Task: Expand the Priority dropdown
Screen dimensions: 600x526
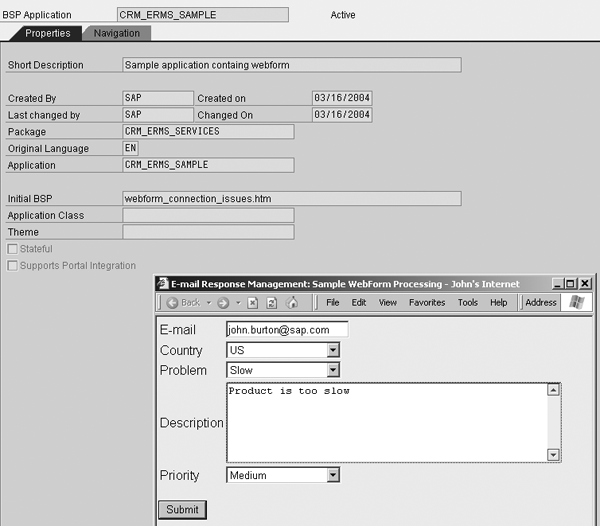Action: click(333, 475)
